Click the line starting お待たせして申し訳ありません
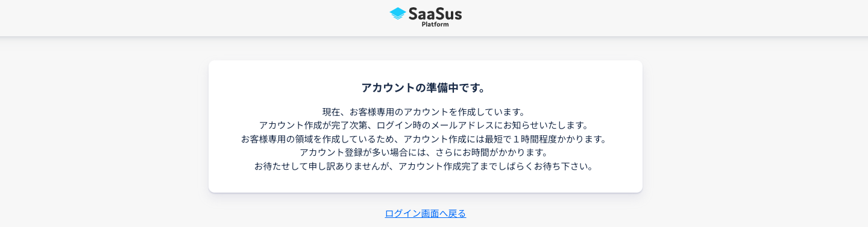 tap(425, 166)
